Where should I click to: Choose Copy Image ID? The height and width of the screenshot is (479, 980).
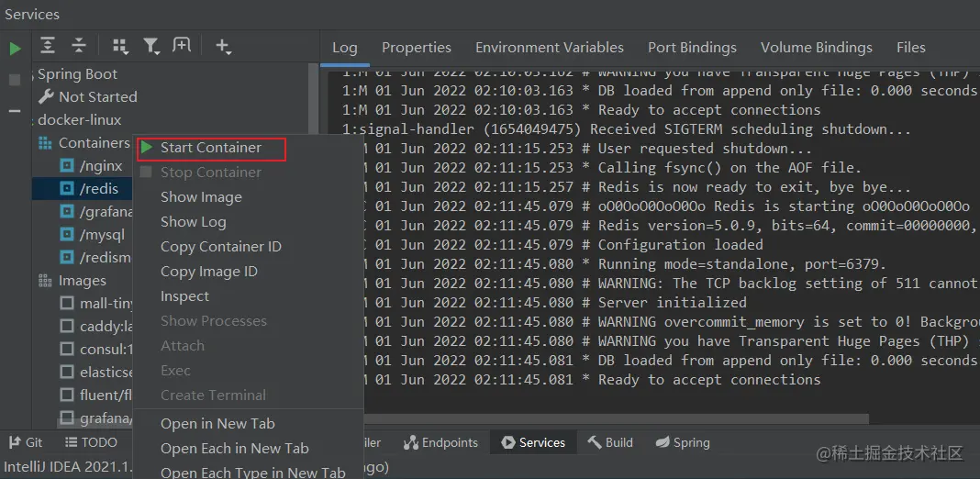pyautogui.click(x=208, y=272)
